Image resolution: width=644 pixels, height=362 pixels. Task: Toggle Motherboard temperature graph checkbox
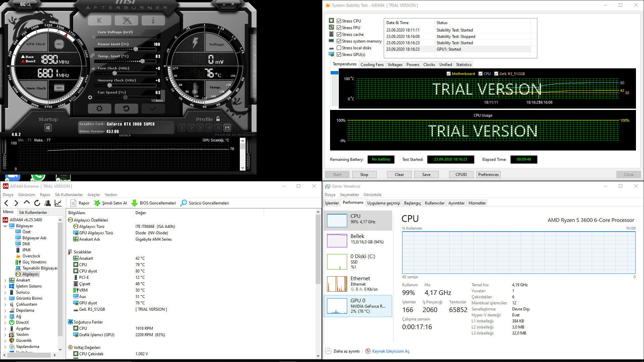pyautogui.click(x=449, y=74)
